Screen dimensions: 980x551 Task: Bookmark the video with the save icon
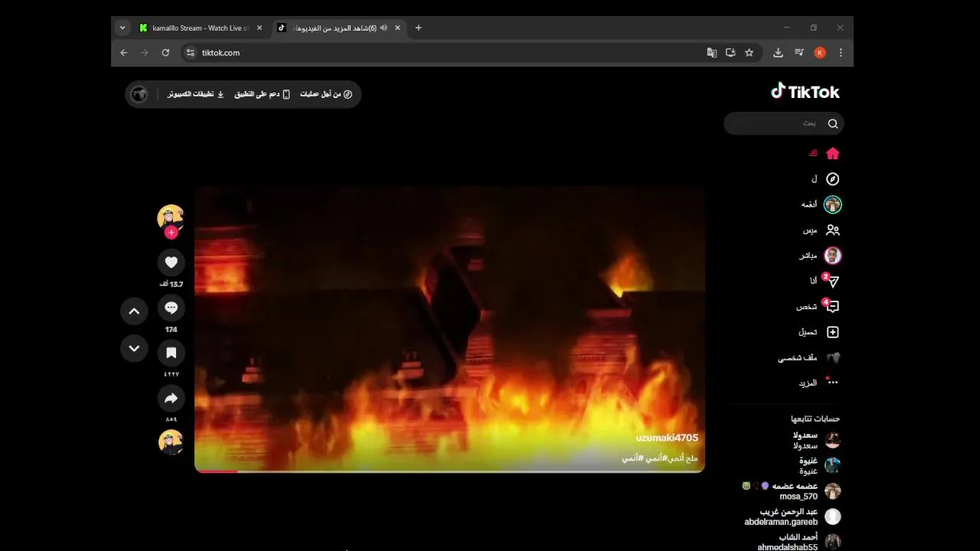[x=171, y=353]
